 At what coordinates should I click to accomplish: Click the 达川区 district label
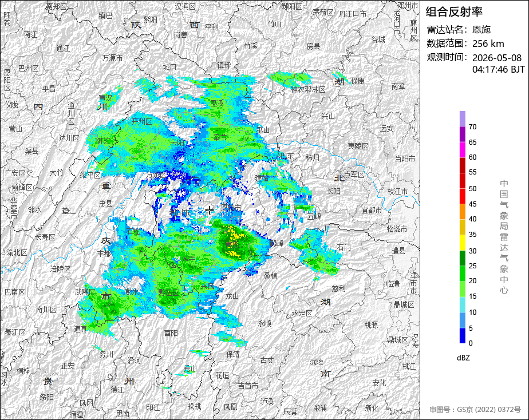[69, 138]
